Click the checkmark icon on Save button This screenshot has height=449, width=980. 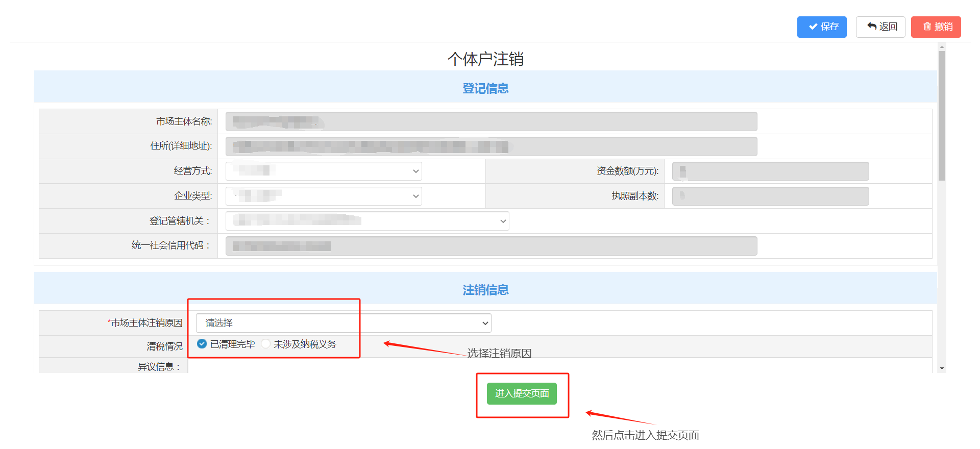(813, 27)
